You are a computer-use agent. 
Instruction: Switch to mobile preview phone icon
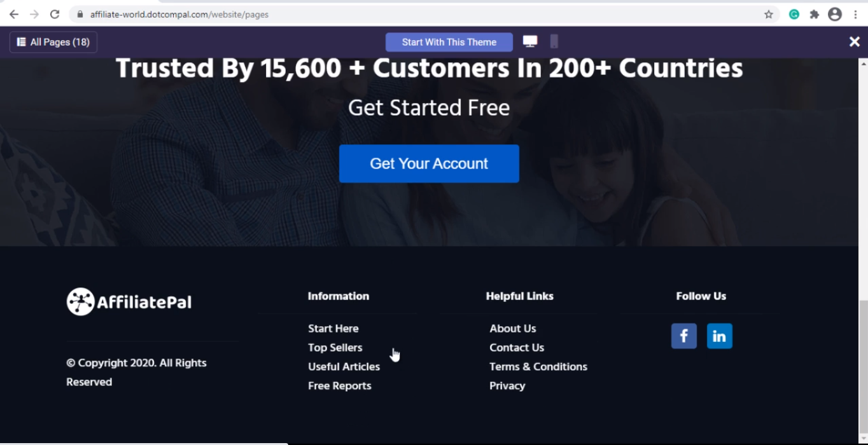(554, 41)
